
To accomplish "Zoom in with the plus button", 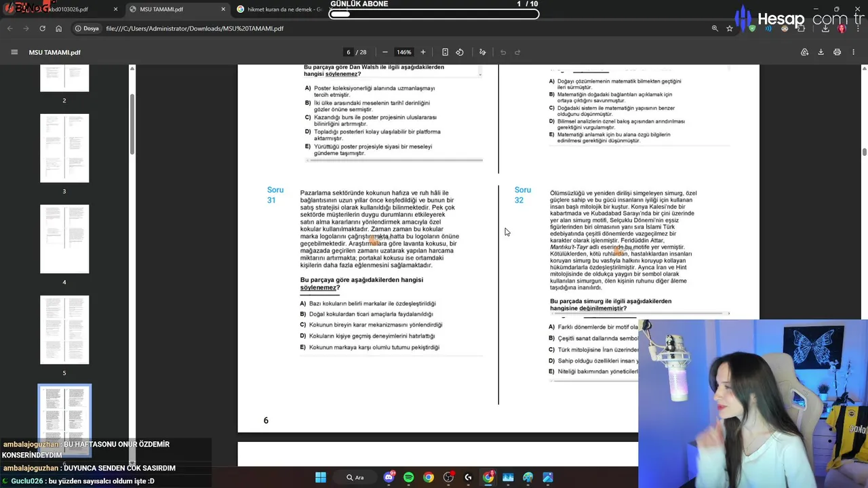I will [423, 52].
